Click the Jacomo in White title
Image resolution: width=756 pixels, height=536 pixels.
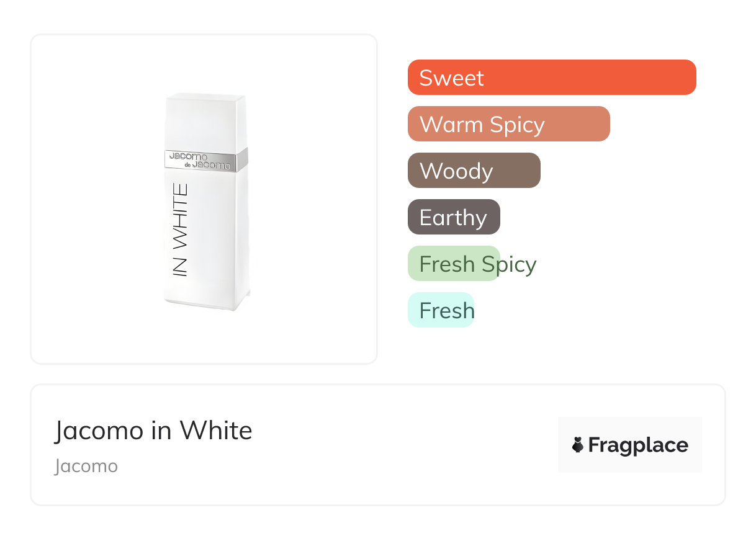click(x=153, y=431)
